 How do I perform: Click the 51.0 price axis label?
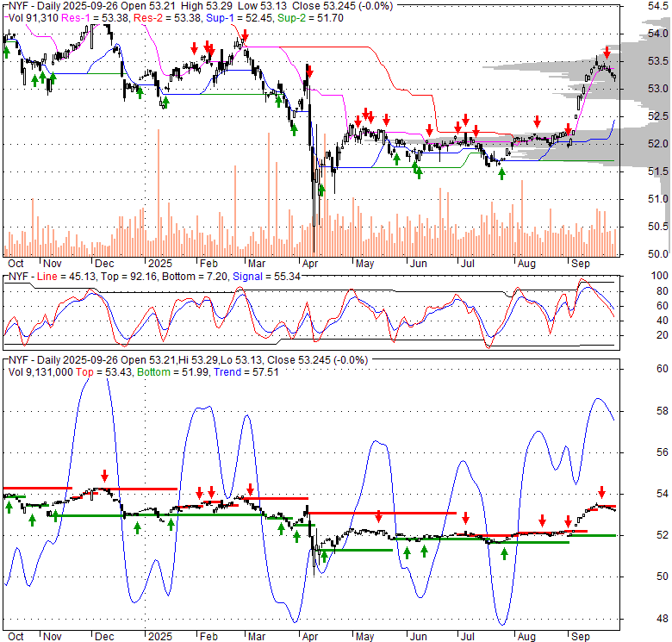click(x=658, y=199)
